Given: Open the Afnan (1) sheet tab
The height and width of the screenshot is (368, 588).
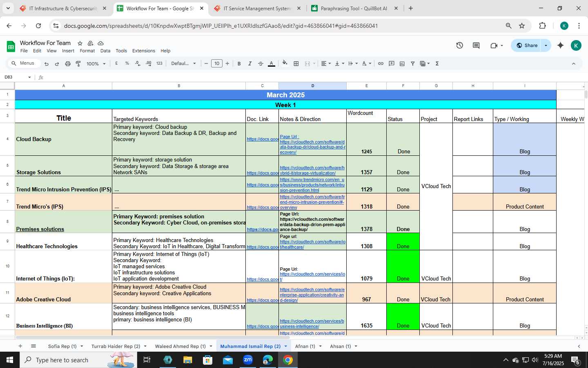Looking at the screenshot, I should (x=305, y=346).
